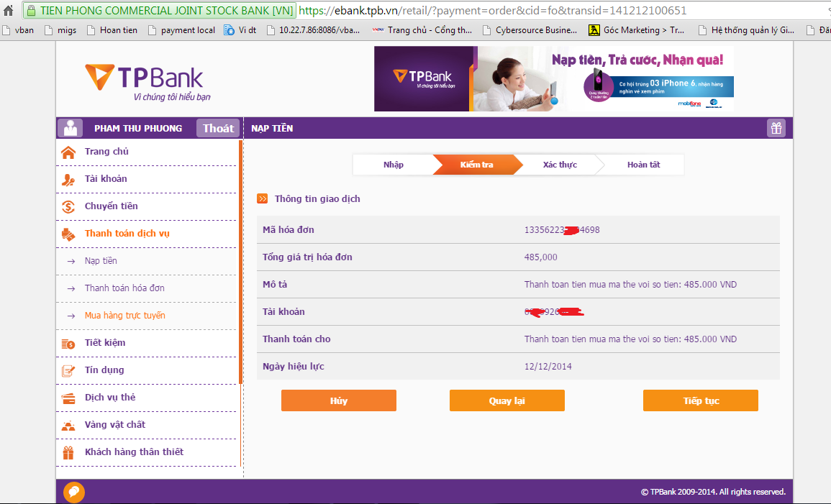Image resolution: width=831 pixels, height=504 pixels.
Task: Click the Thoát logout button
Action: 218,128
